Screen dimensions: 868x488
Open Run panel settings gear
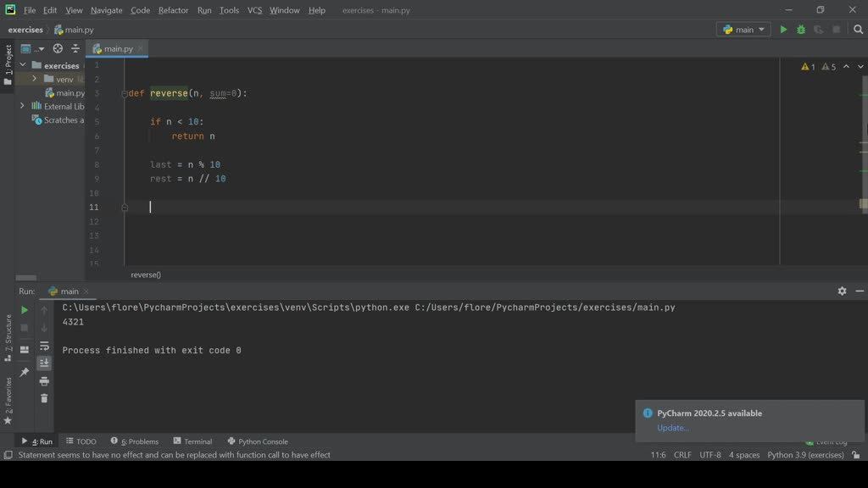click(842, 291)
